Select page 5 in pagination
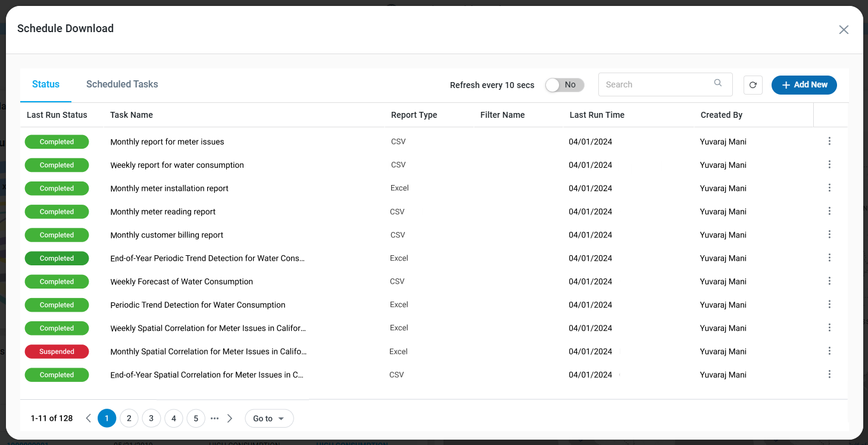The image size is (868, 445). pos(196,418)
